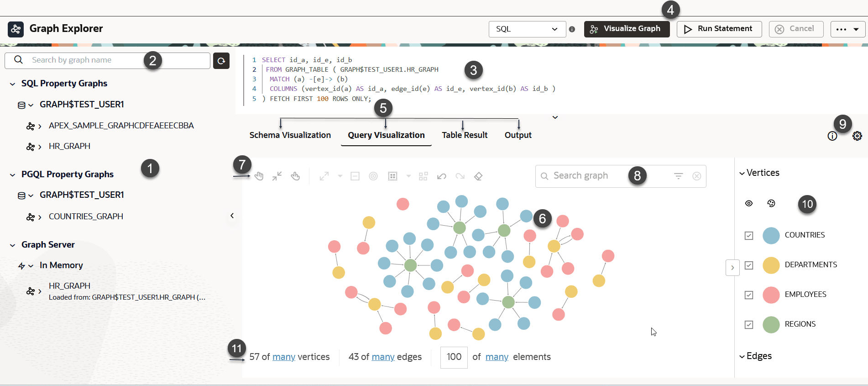Click the Visualize Graph button
Viewport: 868px width, 386px height.
(627, 29)
